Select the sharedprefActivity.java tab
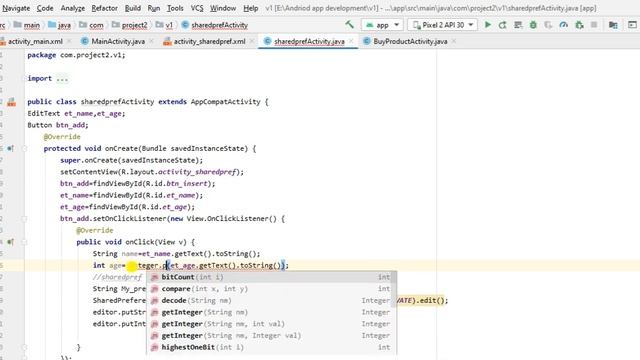640x360 pixels. click(x=309, y=41)
